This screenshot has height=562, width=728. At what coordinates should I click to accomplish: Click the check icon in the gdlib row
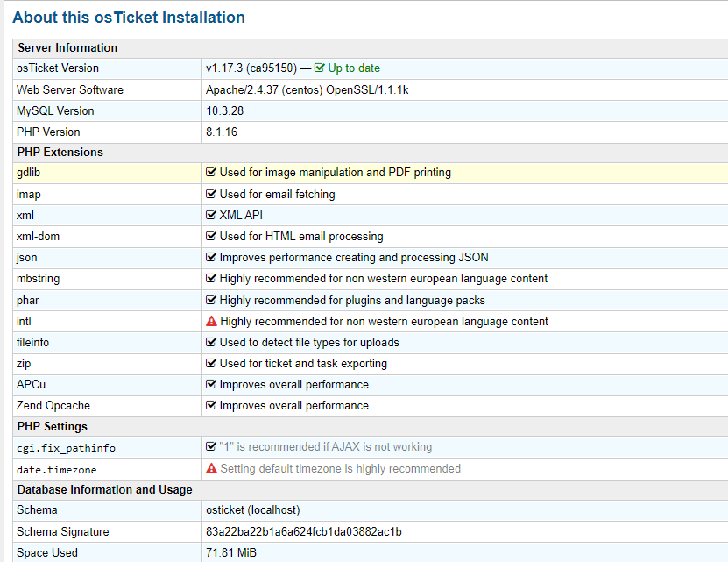(211, 173)
